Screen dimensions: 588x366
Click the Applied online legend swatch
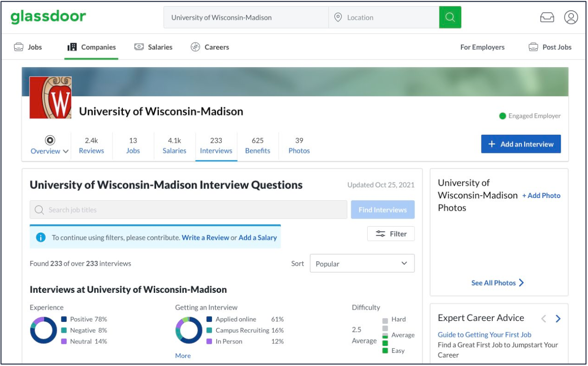click(210, 319)
